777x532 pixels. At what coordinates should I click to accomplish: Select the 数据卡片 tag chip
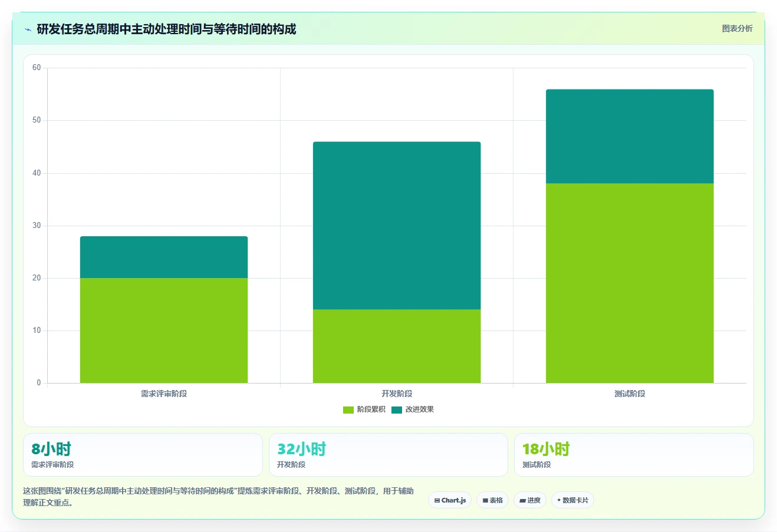click(572, 500)
